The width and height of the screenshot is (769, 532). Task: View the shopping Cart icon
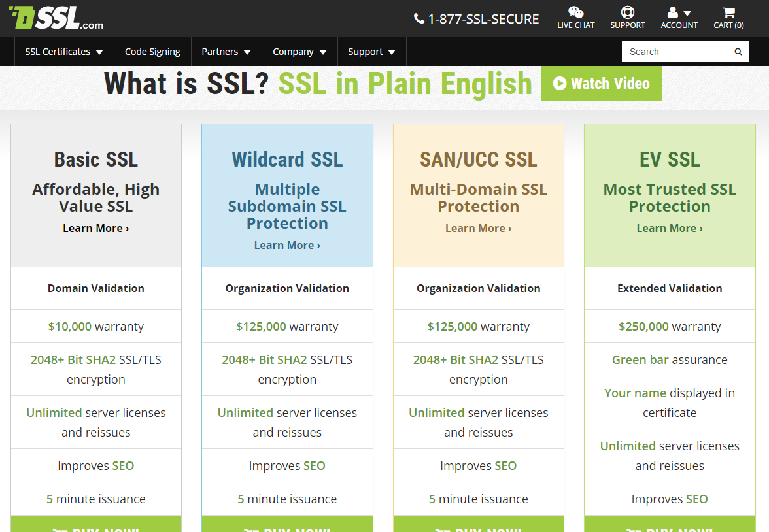click(x=728, y=12)
